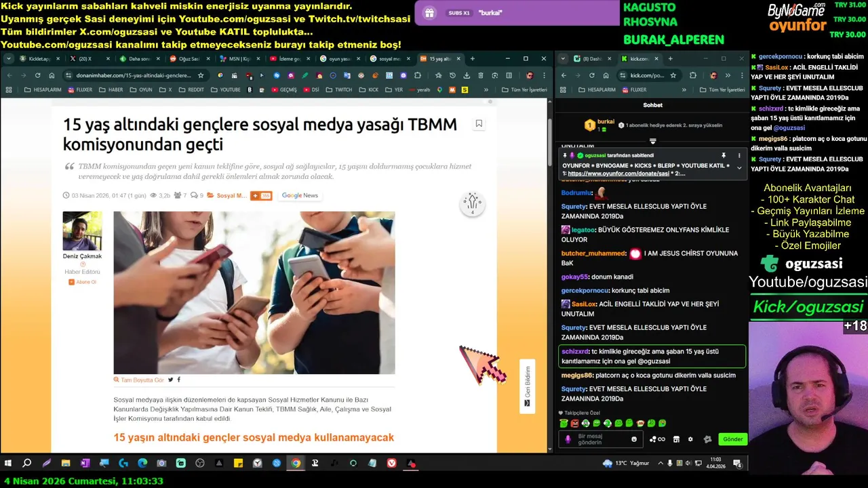
Task: Bookmark the article with the bookmark icon
Action: tap(479, 123)
